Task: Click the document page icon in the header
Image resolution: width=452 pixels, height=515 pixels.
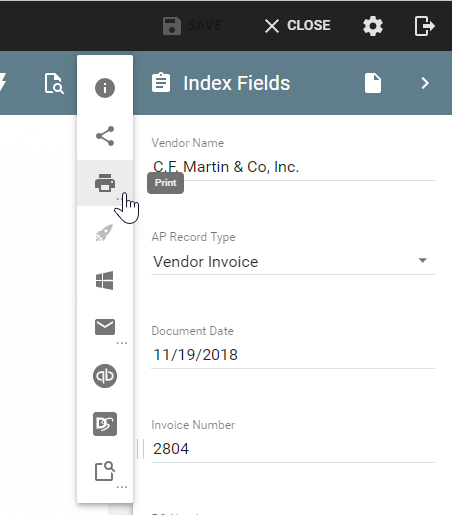Action: (373, 83)
